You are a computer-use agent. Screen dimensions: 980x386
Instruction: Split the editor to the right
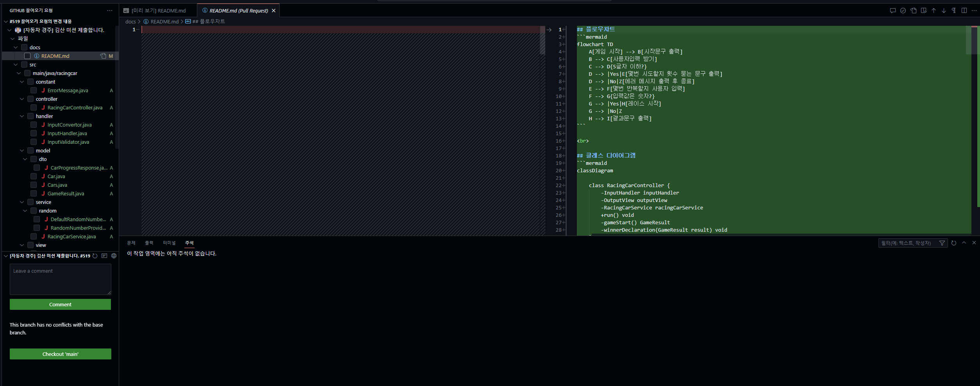pyautogui.click(x=964, y=11)
